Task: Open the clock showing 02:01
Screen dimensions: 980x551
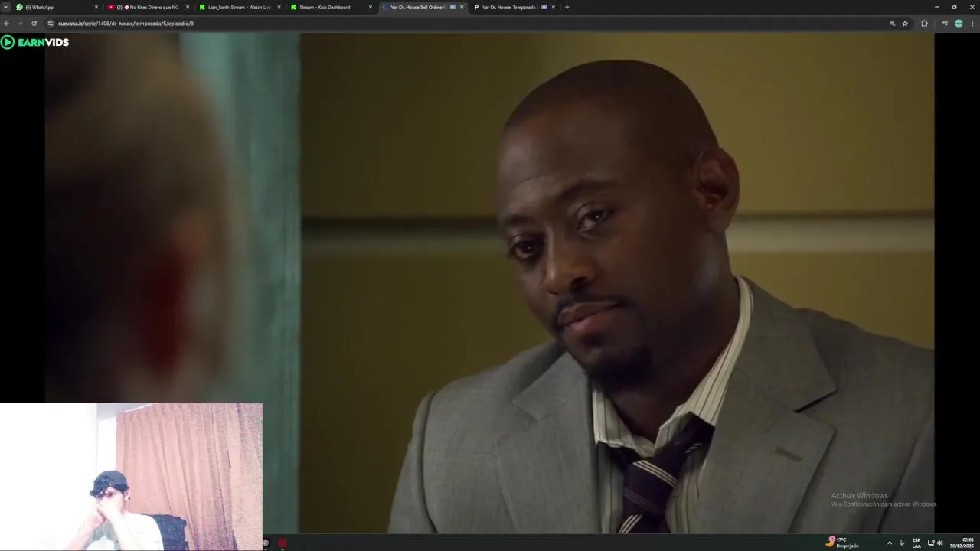Action: pyautogui.click(x=962, y=543)
